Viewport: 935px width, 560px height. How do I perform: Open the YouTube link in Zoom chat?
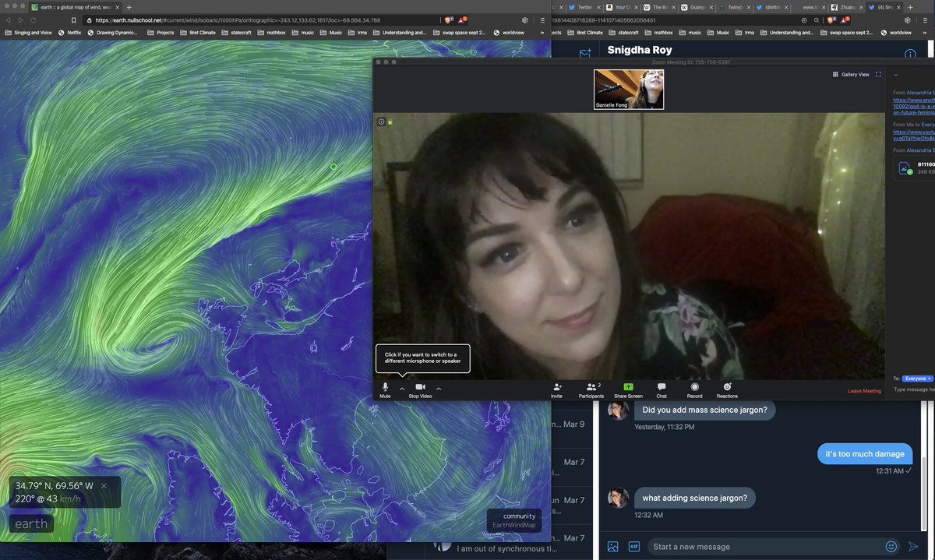914,136
